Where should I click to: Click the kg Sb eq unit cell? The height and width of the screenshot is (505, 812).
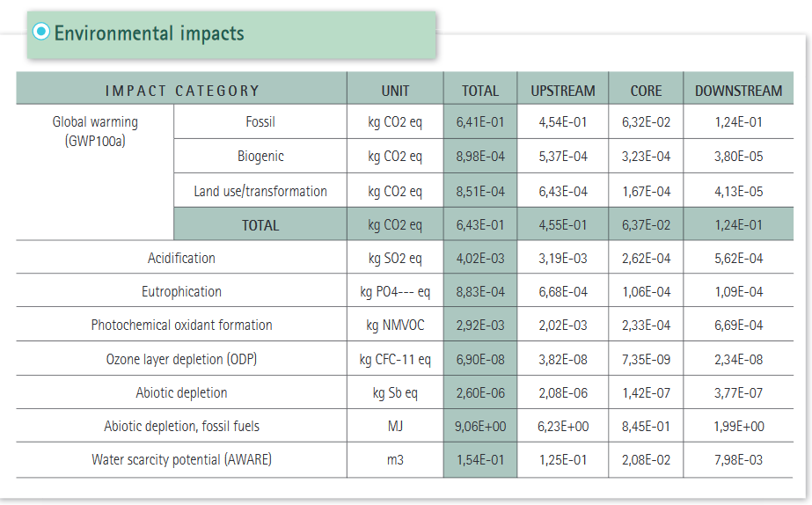point(395,392)
